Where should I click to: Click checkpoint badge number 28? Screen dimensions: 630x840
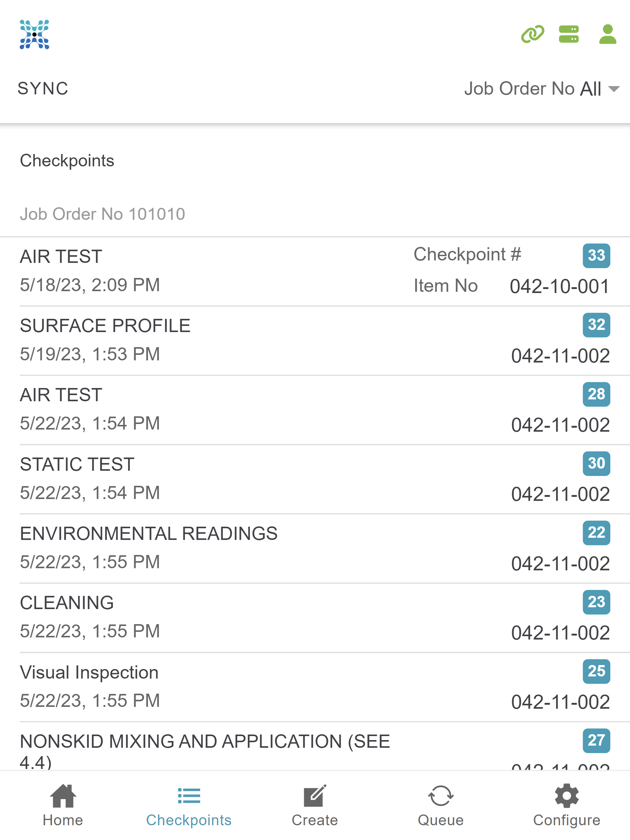(x=596, y=394)
